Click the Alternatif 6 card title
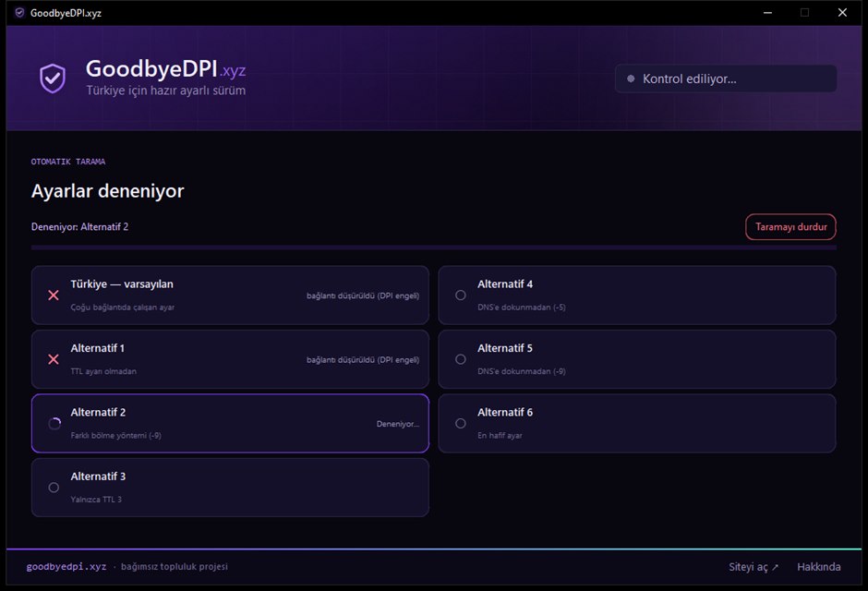Image resolution: width=868 pixels, height=591 pixels. pos(505,412)
